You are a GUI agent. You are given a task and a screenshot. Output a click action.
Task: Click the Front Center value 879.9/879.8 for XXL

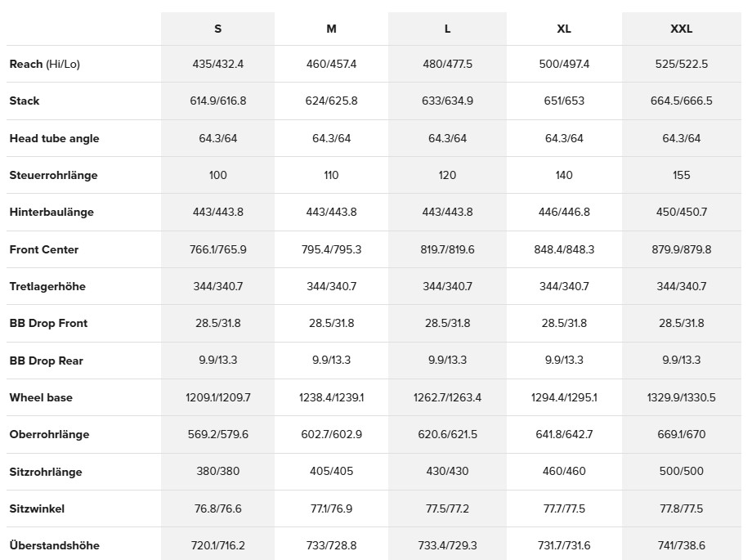point(681,249)
